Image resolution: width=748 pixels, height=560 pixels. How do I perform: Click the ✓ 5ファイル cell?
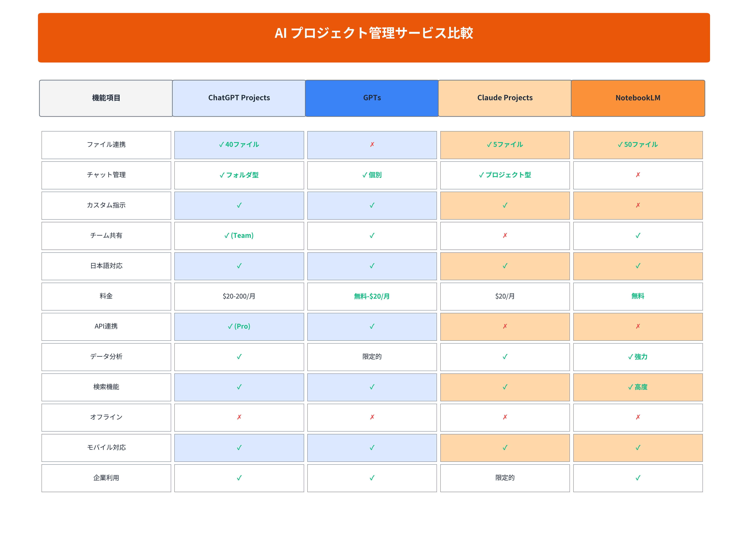pyautogui.click(x=505, y=145)
